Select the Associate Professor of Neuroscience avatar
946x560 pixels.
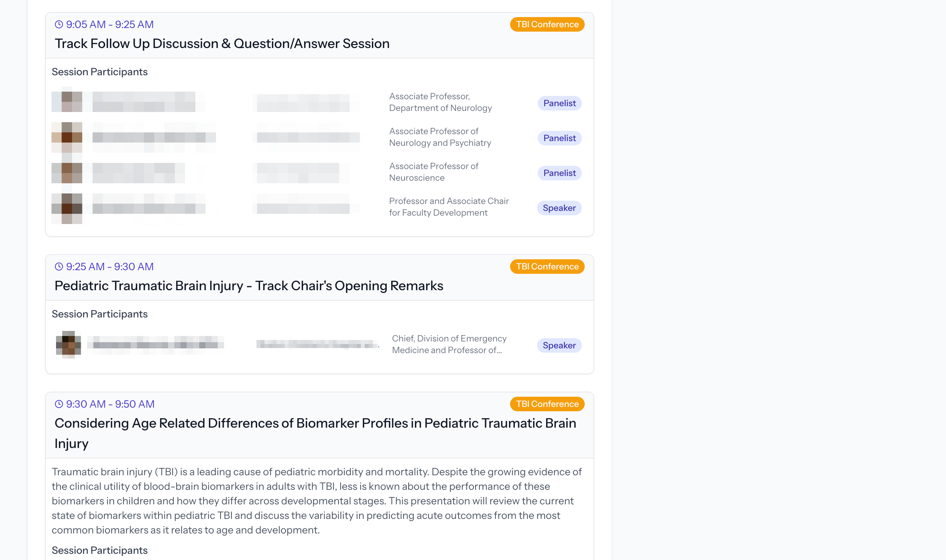[67, 173]
